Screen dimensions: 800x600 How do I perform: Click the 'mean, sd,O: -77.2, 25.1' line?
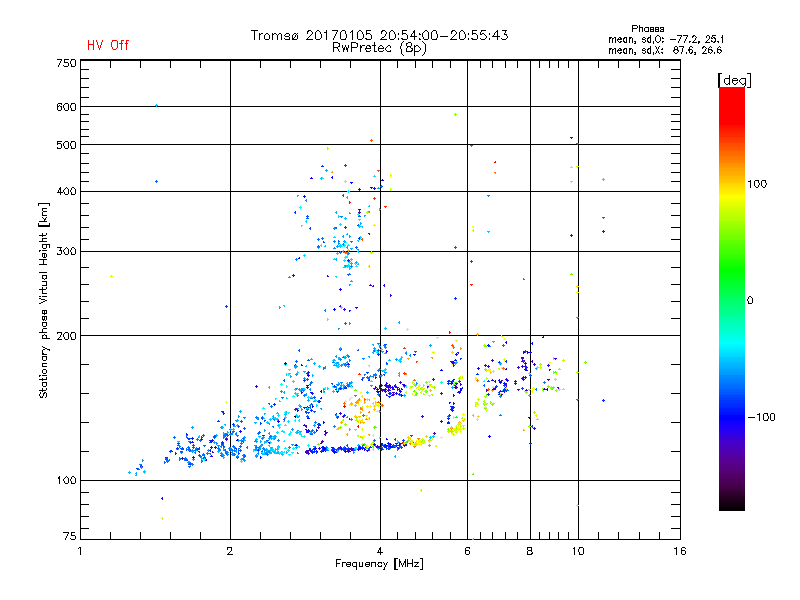[x=666, y=39]
